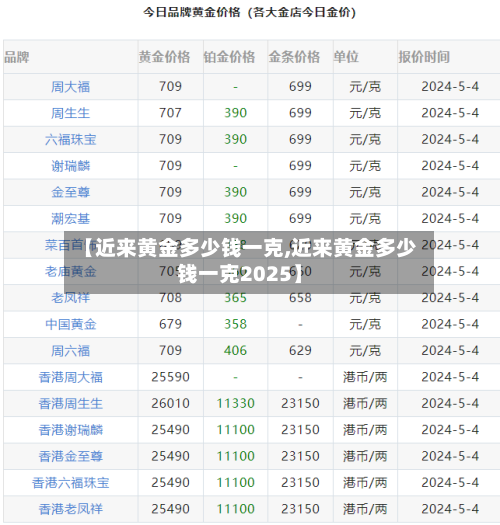Image resolution: width=500 pixels, height=525 pixels.
Task: Open the 香港谢瑞麟 brand link
Action: 70,430
